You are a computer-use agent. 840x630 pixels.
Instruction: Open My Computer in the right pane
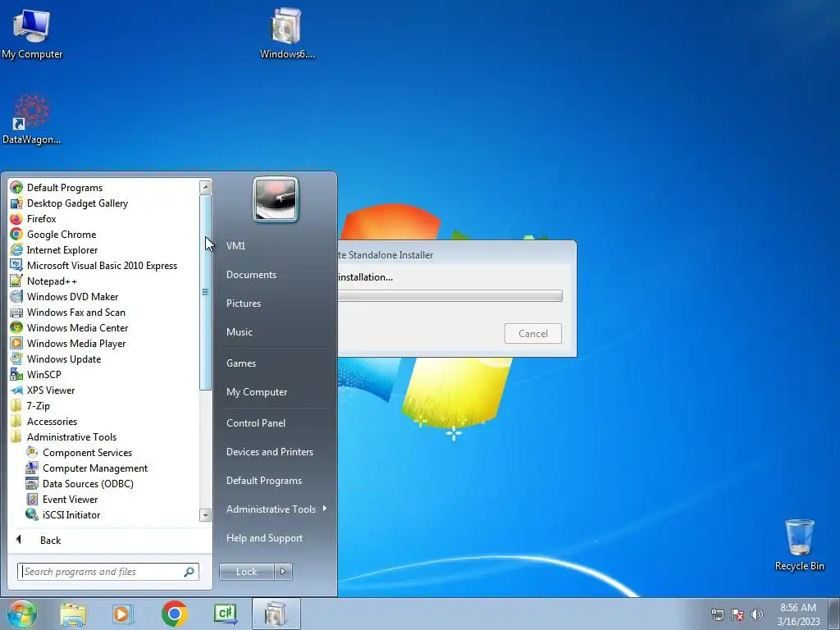coord(257,392)
